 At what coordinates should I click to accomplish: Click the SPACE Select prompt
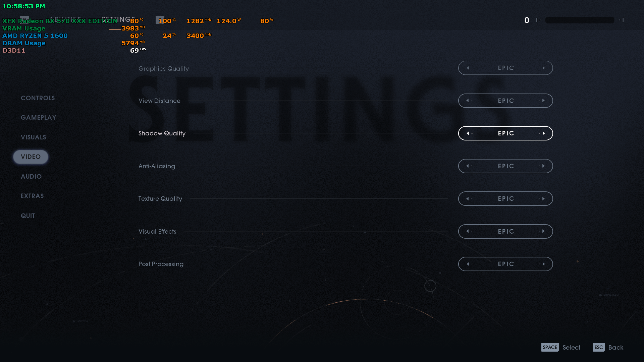coord(560,348)
